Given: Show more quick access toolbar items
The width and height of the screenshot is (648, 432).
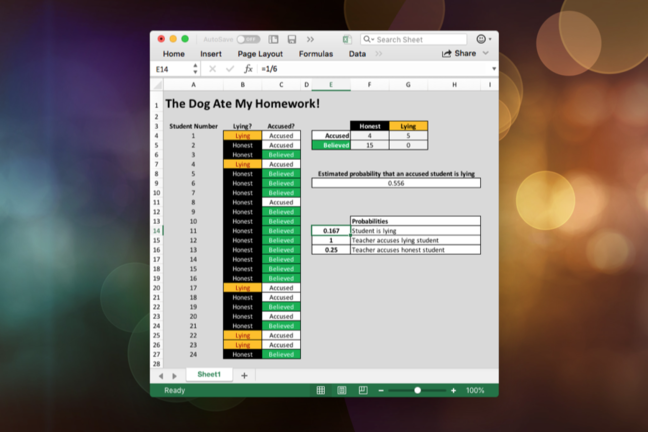Looking at the screenshot, I should coord(310,39).
